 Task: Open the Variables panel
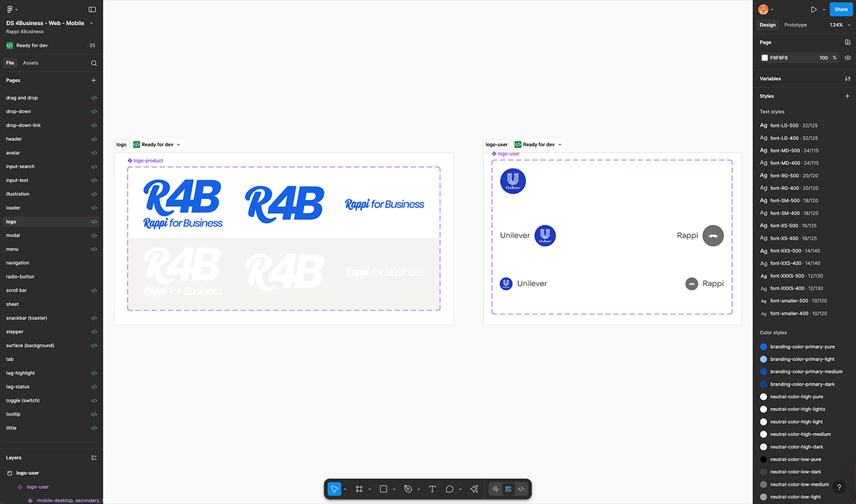coord(847,78)
